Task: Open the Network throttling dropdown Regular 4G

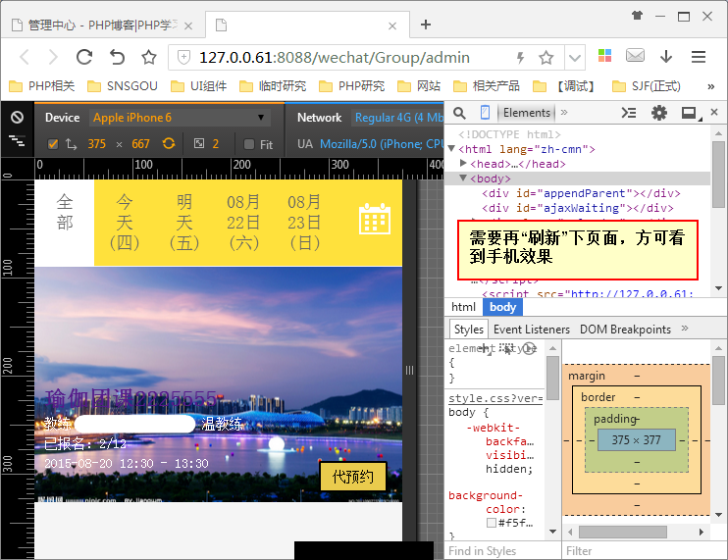Action: [399, 118]
